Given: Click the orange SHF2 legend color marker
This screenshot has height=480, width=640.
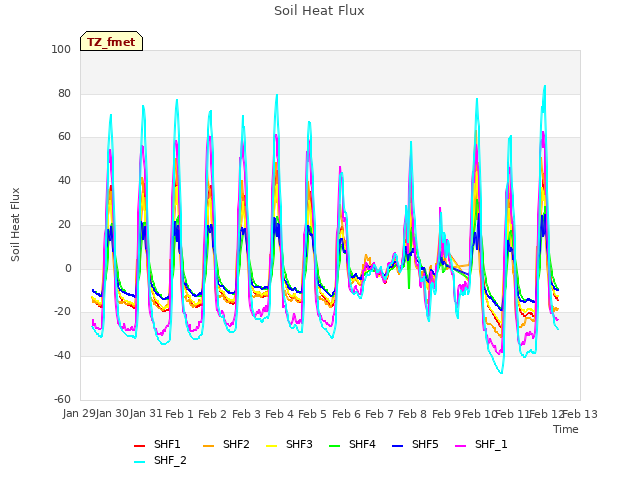Looking at the screenshot, I should tap(209, 446).
